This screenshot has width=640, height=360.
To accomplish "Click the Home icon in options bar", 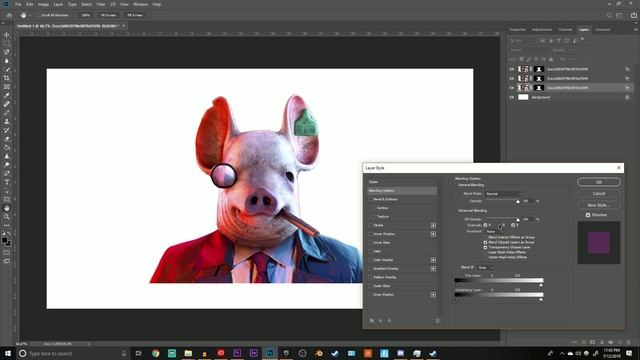I will pyautogui.click(x=9, y=15).
